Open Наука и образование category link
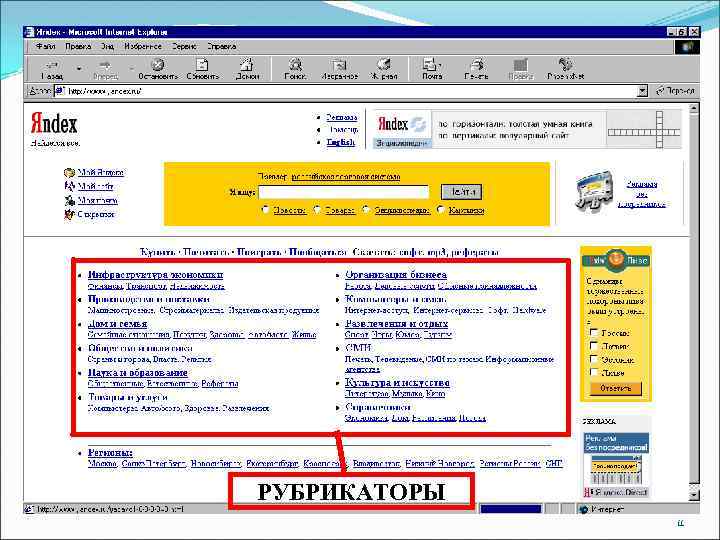 point(137,372)
